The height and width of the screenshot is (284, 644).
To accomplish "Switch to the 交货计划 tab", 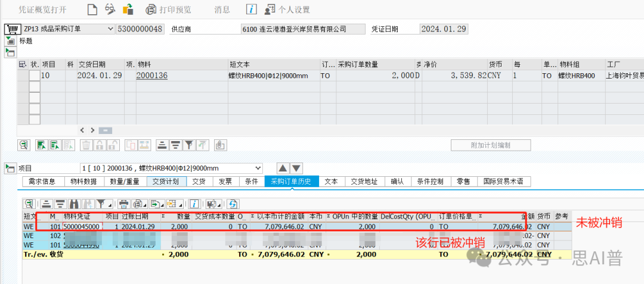I will [x=166, y=182].
